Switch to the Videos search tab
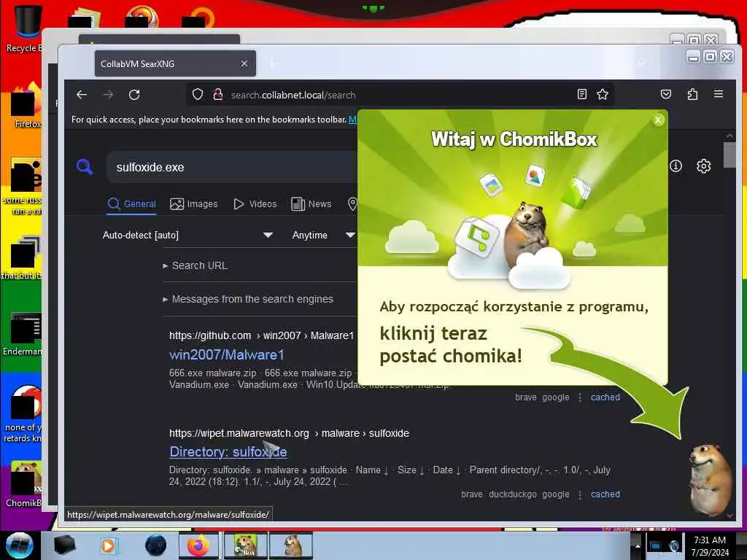This screenshot has width=747, height=560. pos(255,204)
